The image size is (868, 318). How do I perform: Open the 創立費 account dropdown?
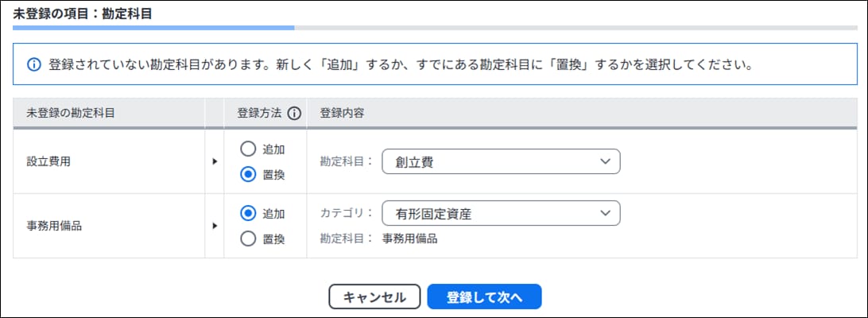tap(501, 161)
